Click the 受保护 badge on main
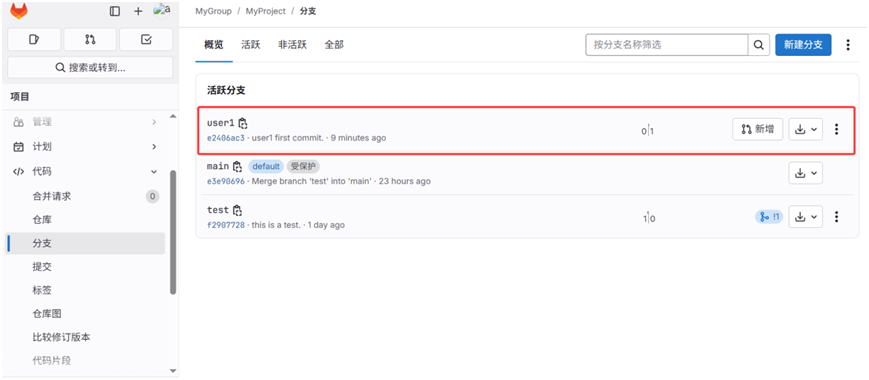The image size is (869, 380). pos(303,166)
